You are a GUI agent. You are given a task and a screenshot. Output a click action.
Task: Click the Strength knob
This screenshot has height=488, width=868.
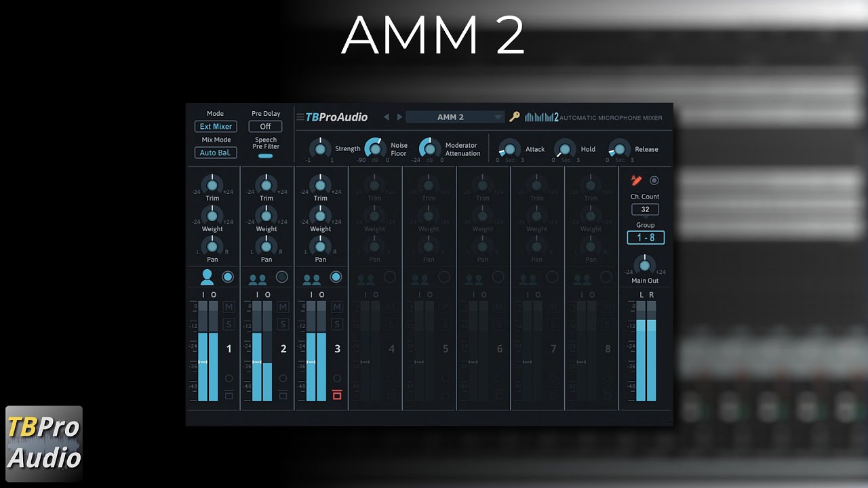[320, 148]
